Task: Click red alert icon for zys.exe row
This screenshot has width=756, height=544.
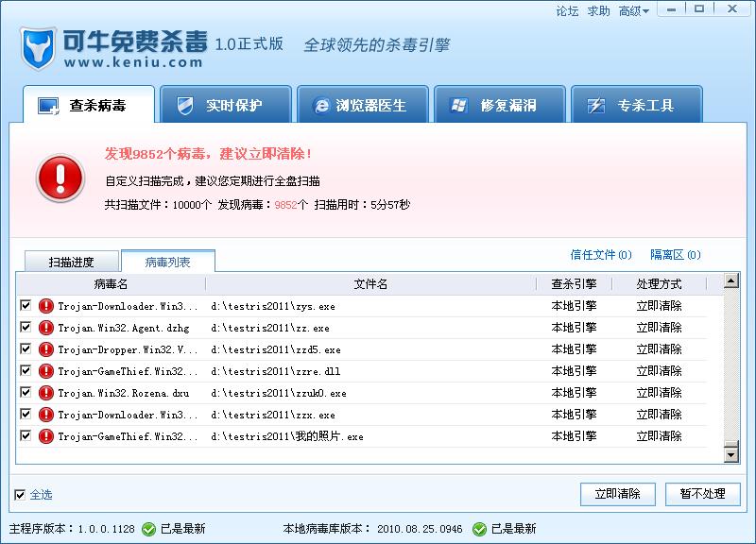Action: (45, 306)
